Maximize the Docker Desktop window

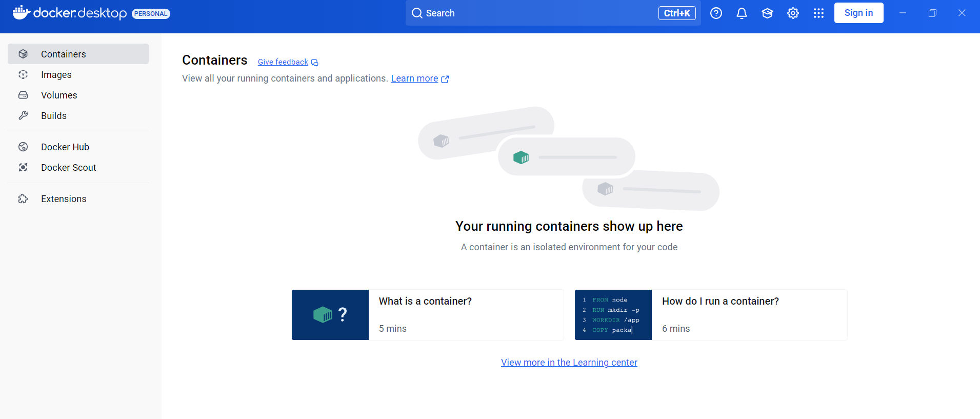[x=932, y=13]
